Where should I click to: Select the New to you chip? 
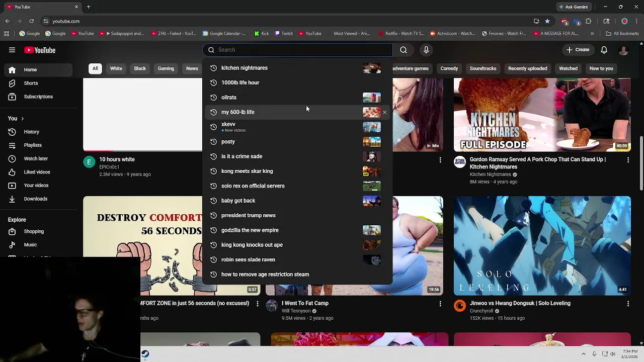[601, 68]
